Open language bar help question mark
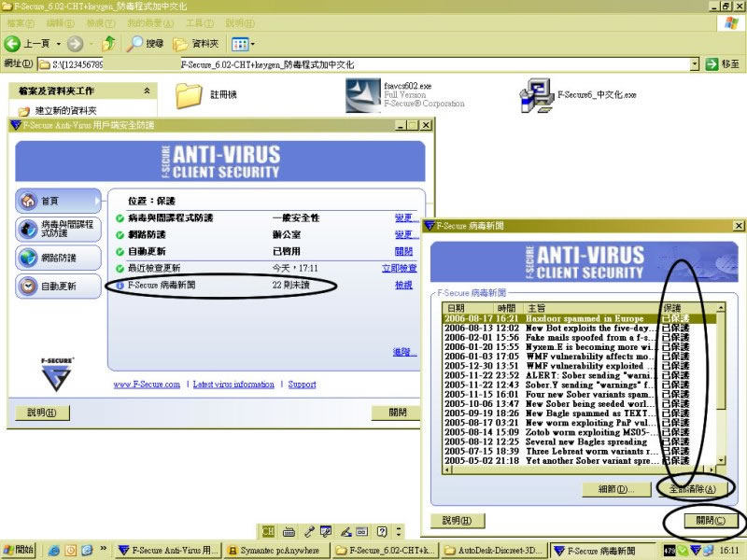This screenshot has height=560, width=747. pos(382,531)
